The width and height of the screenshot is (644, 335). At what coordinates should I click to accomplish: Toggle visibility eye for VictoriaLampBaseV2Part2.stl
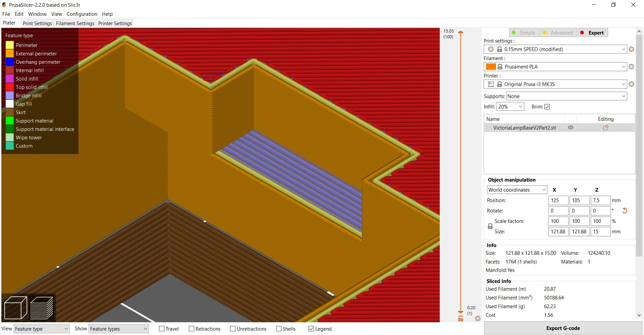pyautogui.click(x=571, y=128)
